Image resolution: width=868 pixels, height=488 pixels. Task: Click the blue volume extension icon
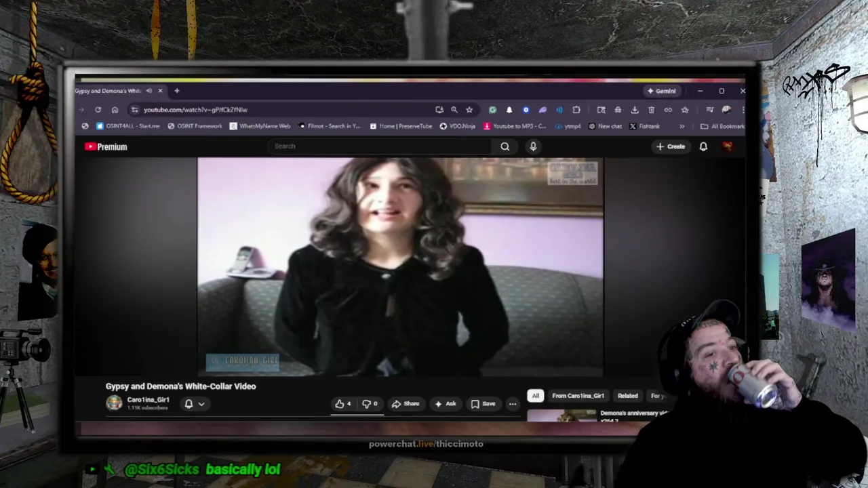559,110
